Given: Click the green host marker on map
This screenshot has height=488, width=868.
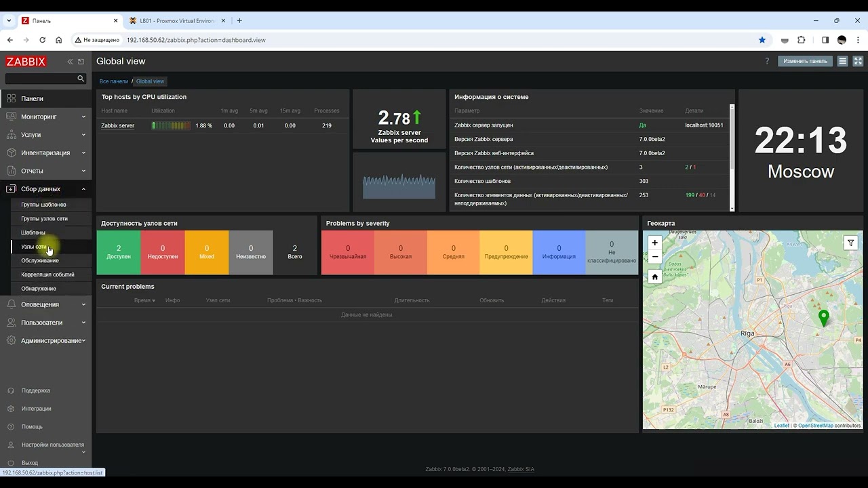Looking at the screenshot, I should (824, 318).
